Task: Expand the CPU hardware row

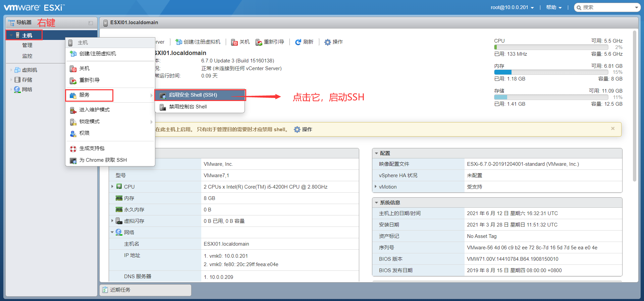Action: click(112, 187)
